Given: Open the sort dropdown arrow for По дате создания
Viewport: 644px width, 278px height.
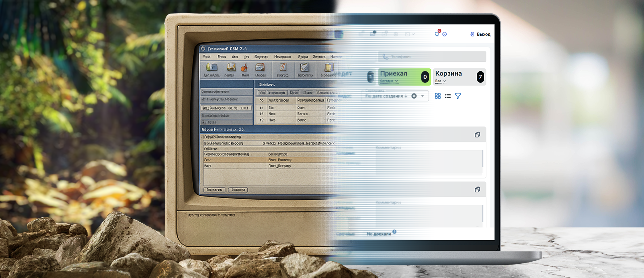Looking at the screenshot, I should 423,96.
